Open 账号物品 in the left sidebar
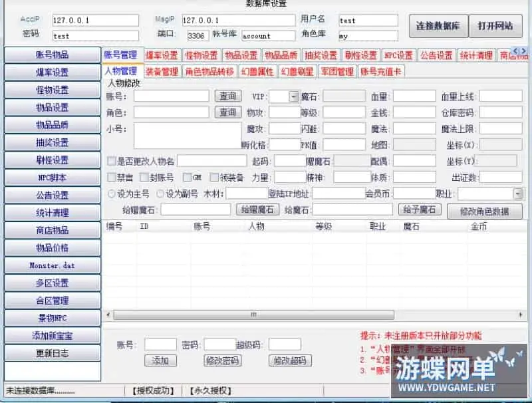 point(53,55)
